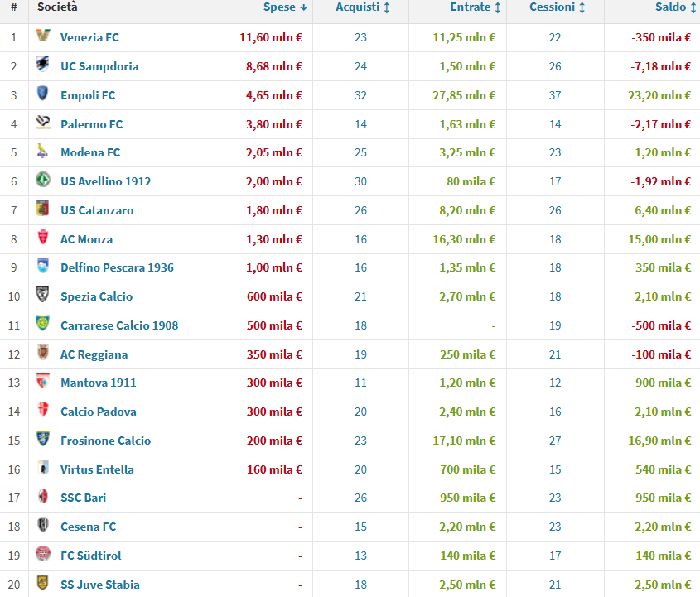Click the US Catanzaro club crest
This screenshot has height=597, width=700.
tap(43, 209)
